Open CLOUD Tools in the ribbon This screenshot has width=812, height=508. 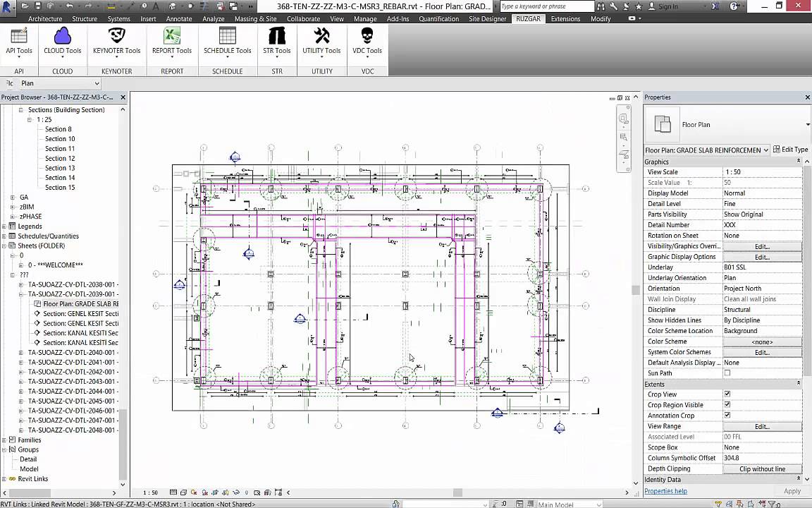pyautogui.click(x=62, y=44)
